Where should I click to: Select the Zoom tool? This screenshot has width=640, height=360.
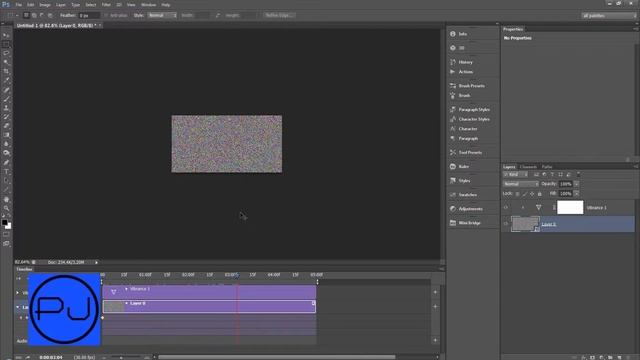(6, 208)
